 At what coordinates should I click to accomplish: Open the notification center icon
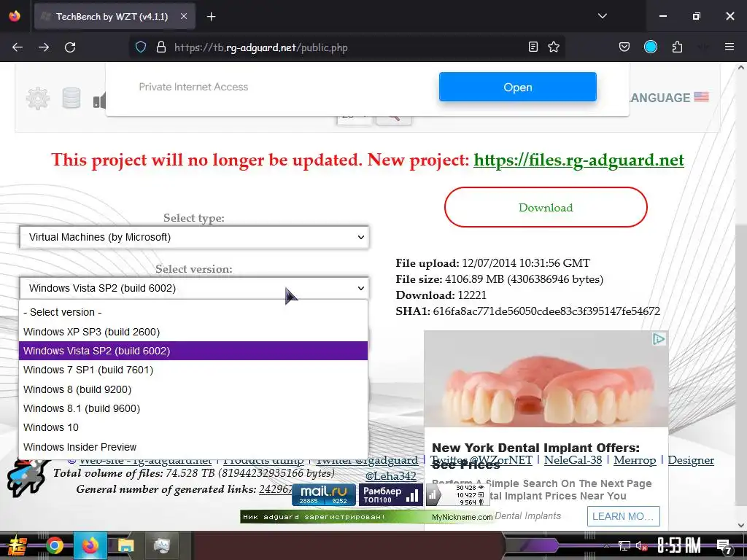(724, 547)
